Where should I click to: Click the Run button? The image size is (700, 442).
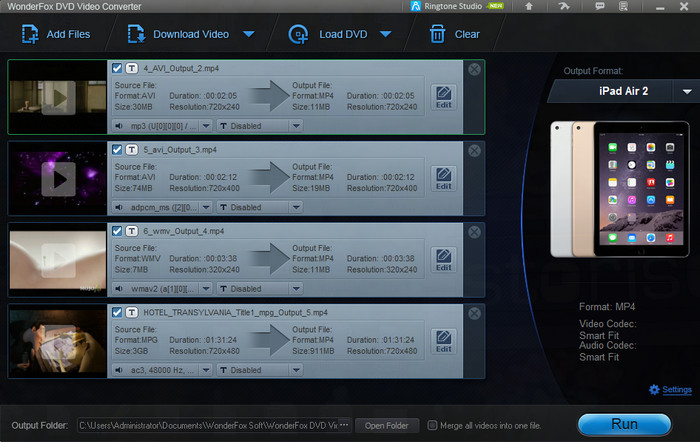click(x=624, y=424)
